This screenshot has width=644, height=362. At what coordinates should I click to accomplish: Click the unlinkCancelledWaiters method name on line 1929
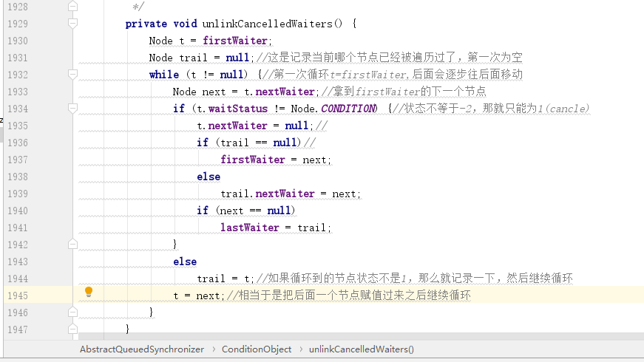[267, 24]
